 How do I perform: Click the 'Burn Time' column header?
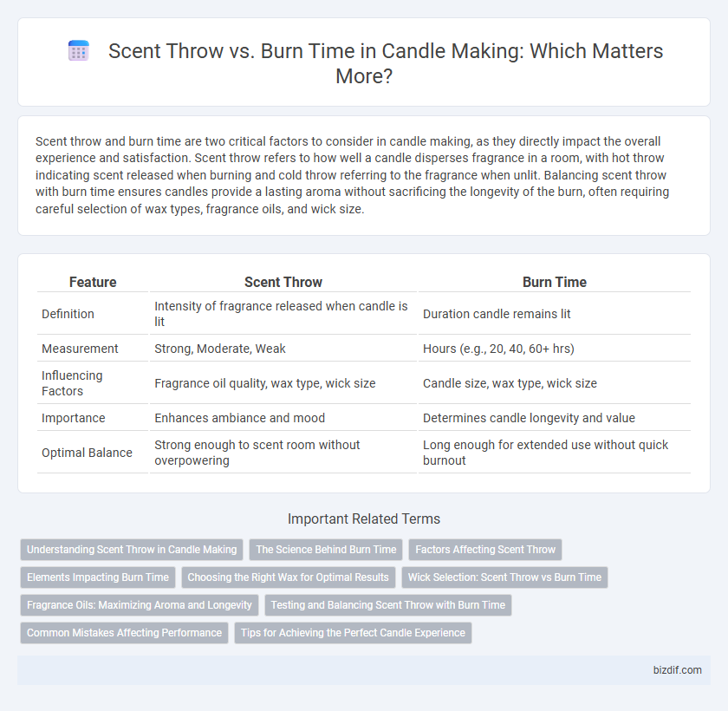point(555,282)
